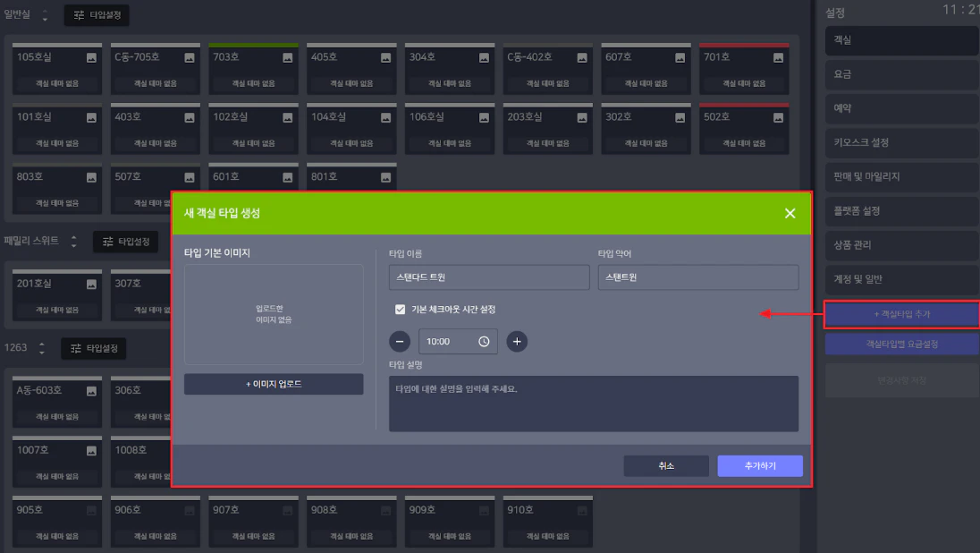
Task: Click the image icon on room 607호
Action: tap(680, 57)
